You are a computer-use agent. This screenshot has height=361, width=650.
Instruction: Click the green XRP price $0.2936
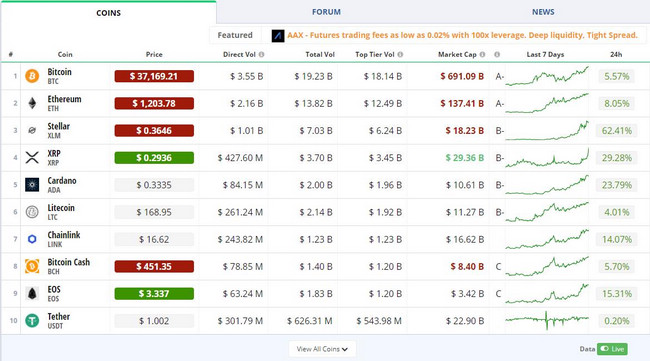tap(154, 157)
